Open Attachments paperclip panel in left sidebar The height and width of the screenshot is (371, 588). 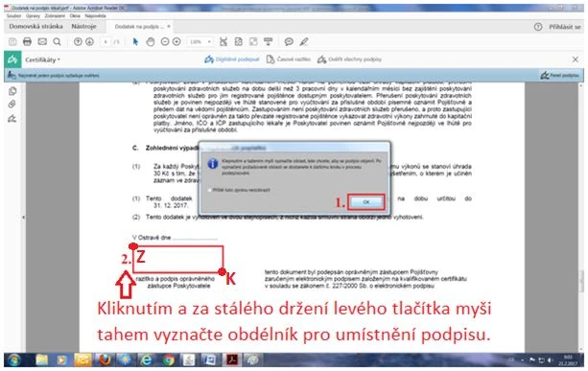tap(12, 104)
